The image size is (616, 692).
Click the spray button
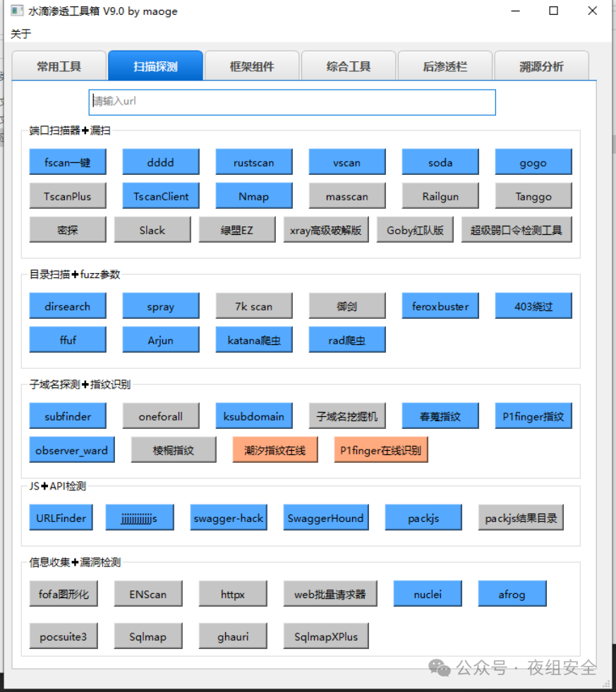[x=161, y=306]
